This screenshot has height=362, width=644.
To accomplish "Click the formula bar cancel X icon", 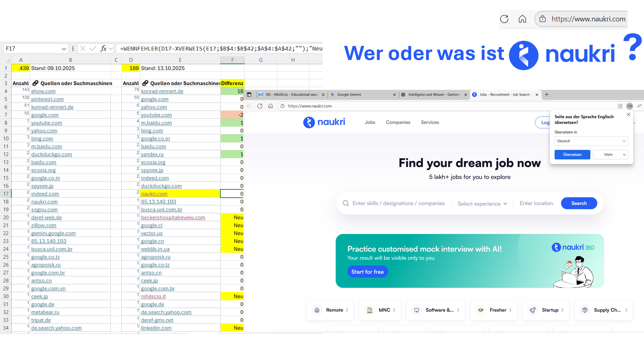I will click(x=83, y=49).
